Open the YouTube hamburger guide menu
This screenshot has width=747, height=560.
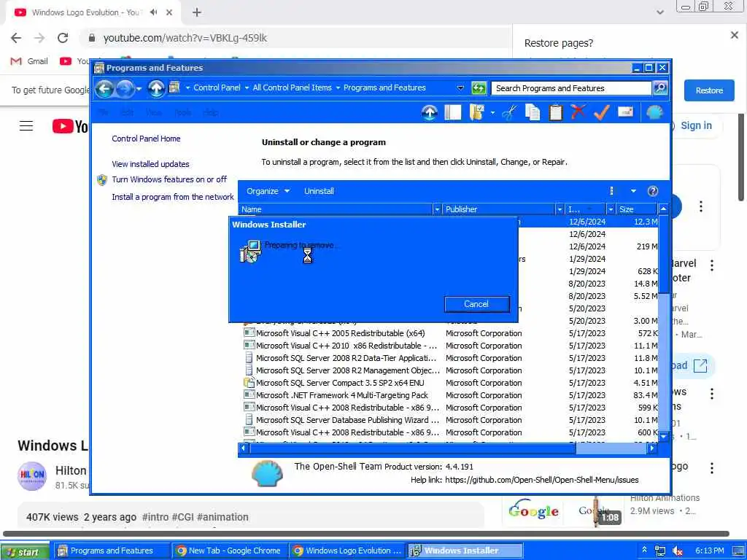click(x=26, y=125)
